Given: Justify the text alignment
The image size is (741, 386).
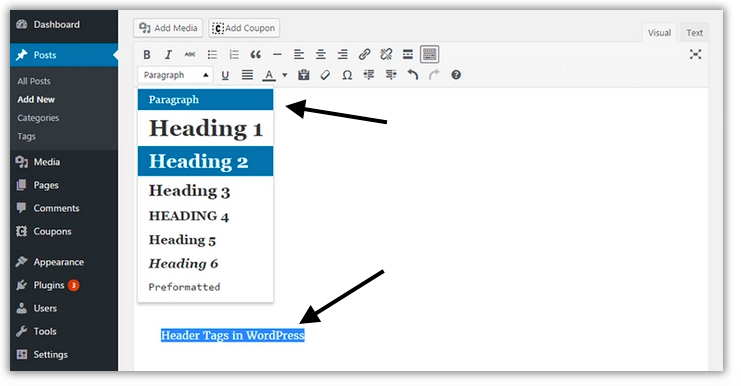Looking at the screenshot, I should click(x=247, y=75).
